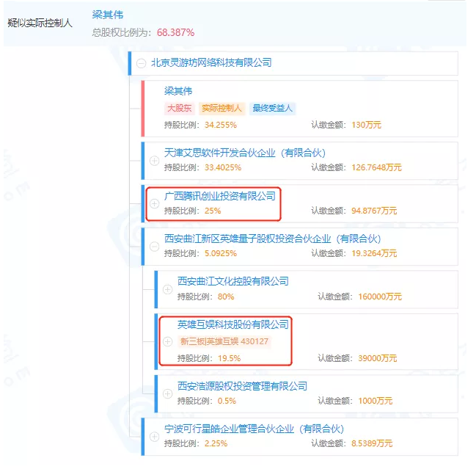This screenshot has width=476, height=469.
Task: Select the 1000万元 subscribed amount
Action: (x=376, y=401)
